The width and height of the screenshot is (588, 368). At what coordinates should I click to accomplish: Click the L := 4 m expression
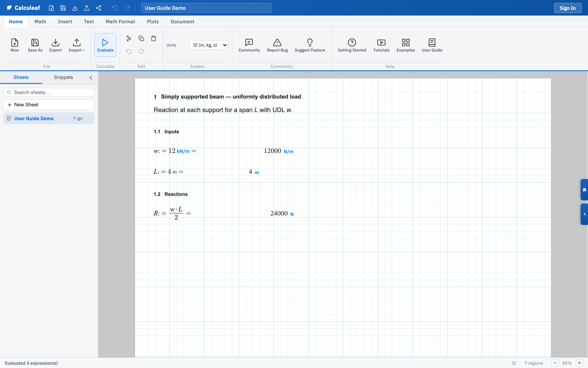pyautogui.click(x=168, y=172)
